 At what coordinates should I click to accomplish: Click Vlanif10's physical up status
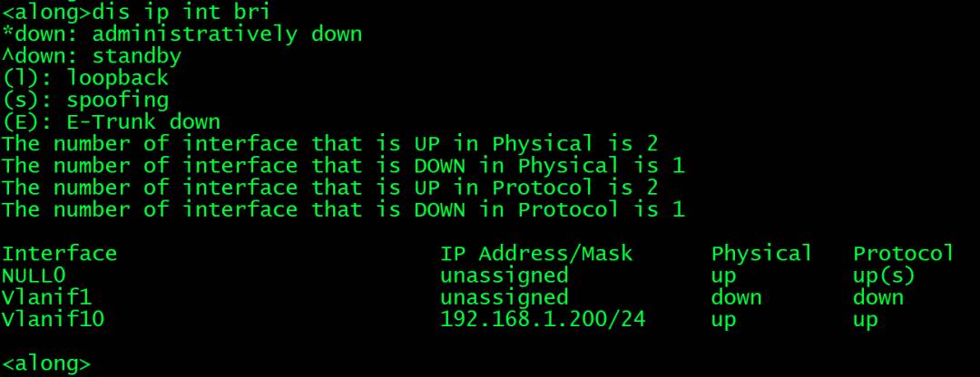click(724, 320)
